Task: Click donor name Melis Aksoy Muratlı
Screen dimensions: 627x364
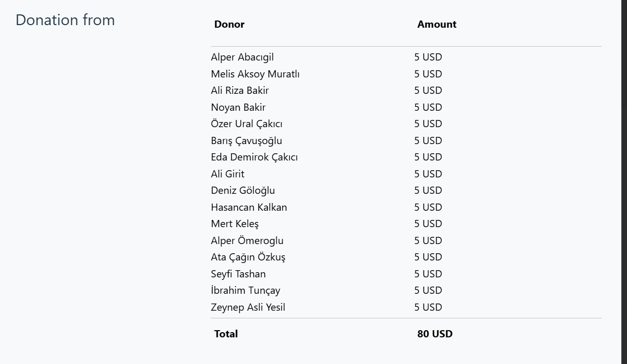Action: (255, 74)
